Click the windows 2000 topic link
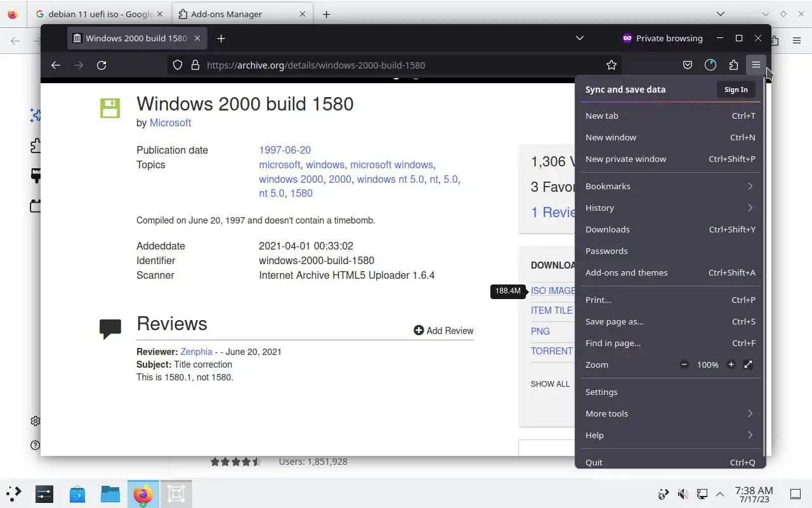This screenshot has width=812, height=508. (291, 179)
